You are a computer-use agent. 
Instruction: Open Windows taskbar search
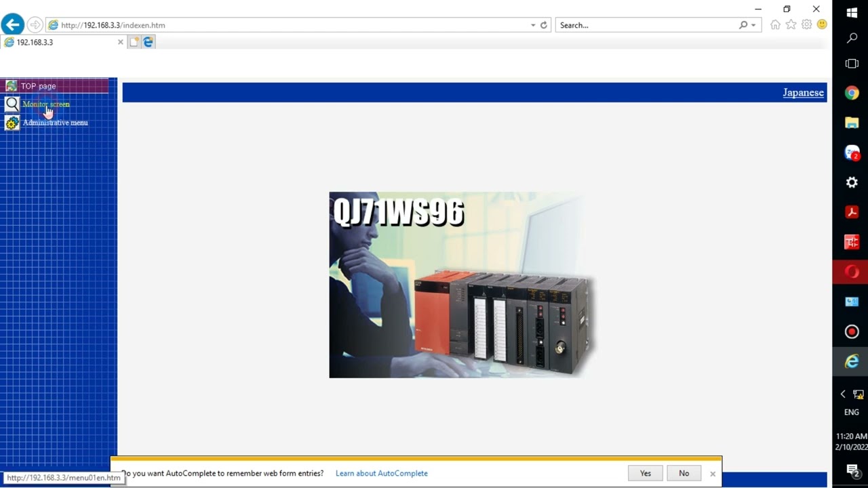852,39
